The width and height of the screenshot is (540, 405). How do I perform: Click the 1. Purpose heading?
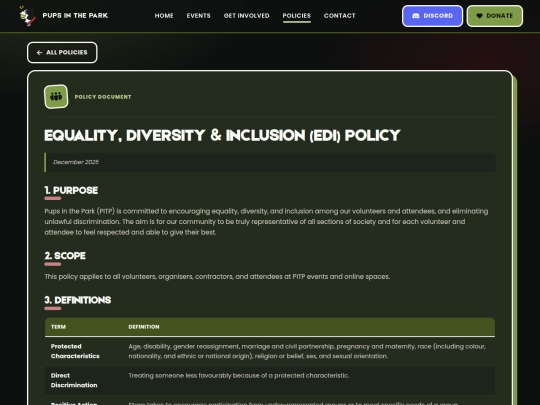pyautogui.click(x=71, y=190)
